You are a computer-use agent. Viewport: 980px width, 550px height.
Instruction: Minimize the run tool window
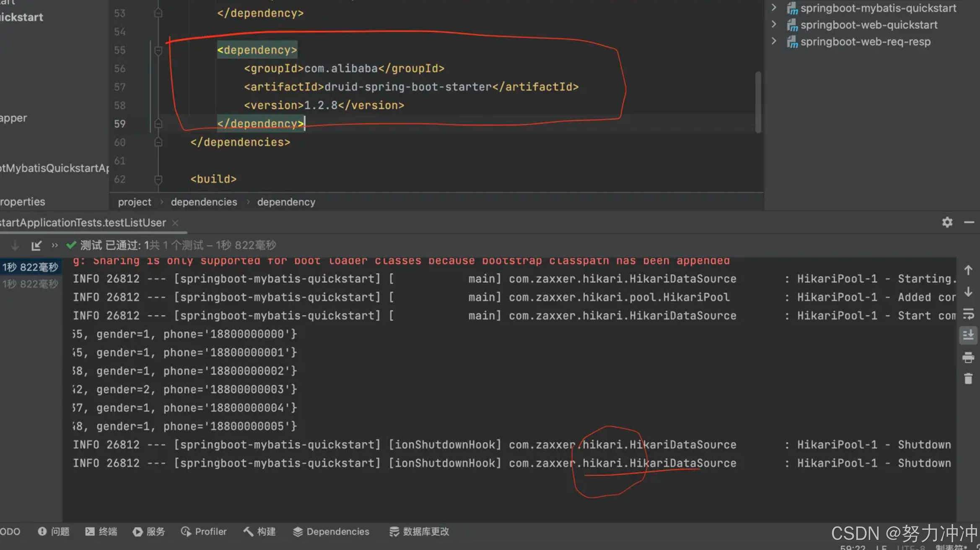pyautogui.click(x=969, y=222)
